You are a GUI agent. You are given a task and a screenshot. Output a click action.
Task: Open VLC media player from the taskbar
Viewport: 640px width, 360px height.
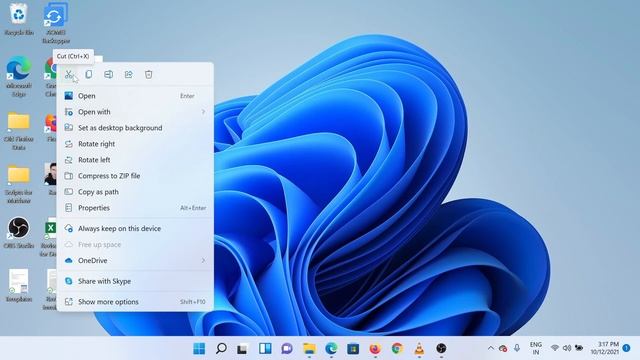419,349
